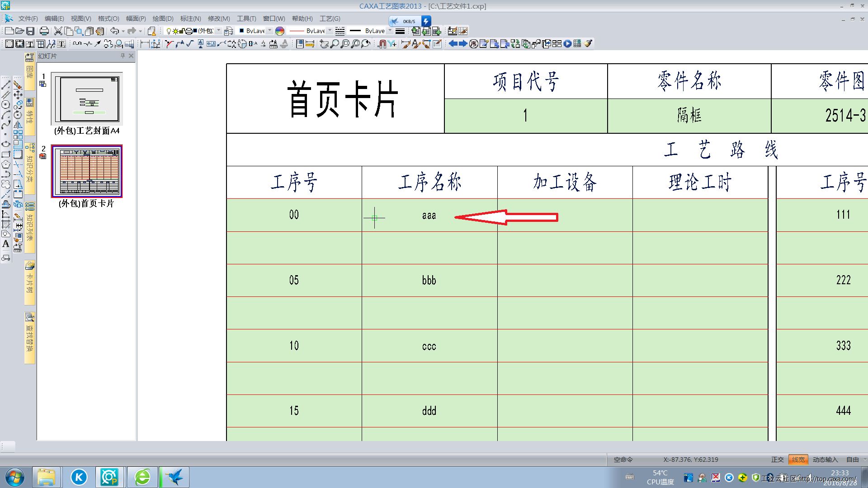Screen dimensions: 868x488
Task: Open the 工艺(G) menu
Action: coord(330,19)
